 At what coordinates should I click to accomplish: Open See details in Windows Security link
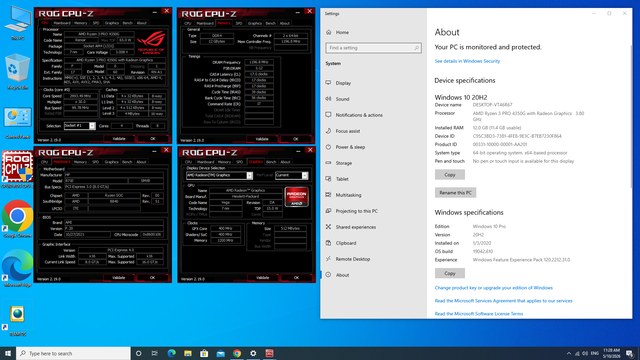(x=467, y=61)
